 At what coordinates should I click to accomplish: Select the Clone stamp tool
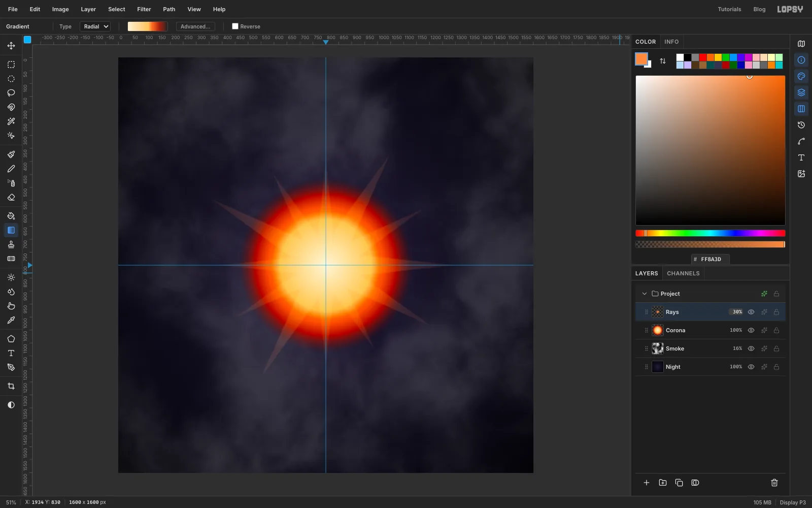point(11,244)
